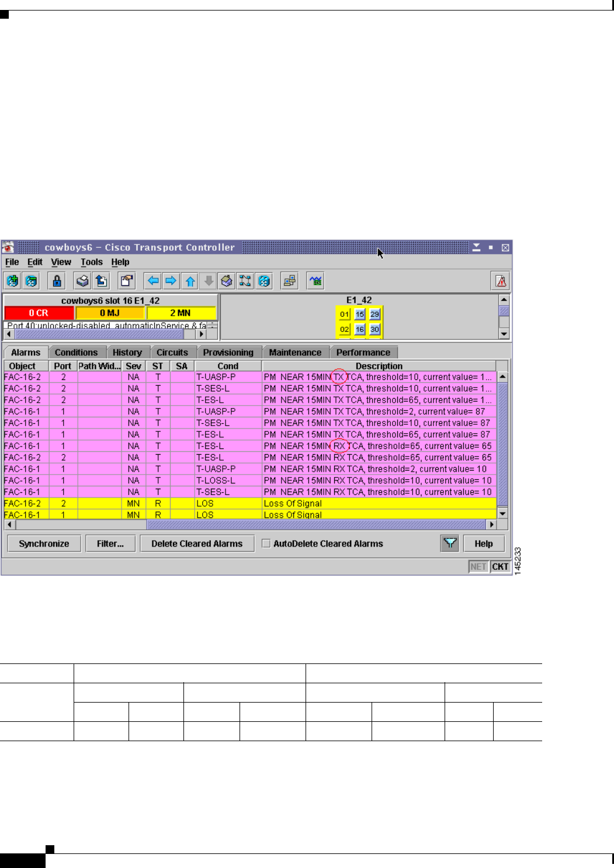The image size is (614, 868).
Task: Select port 29 on E1_42 card
Action: 374,314
